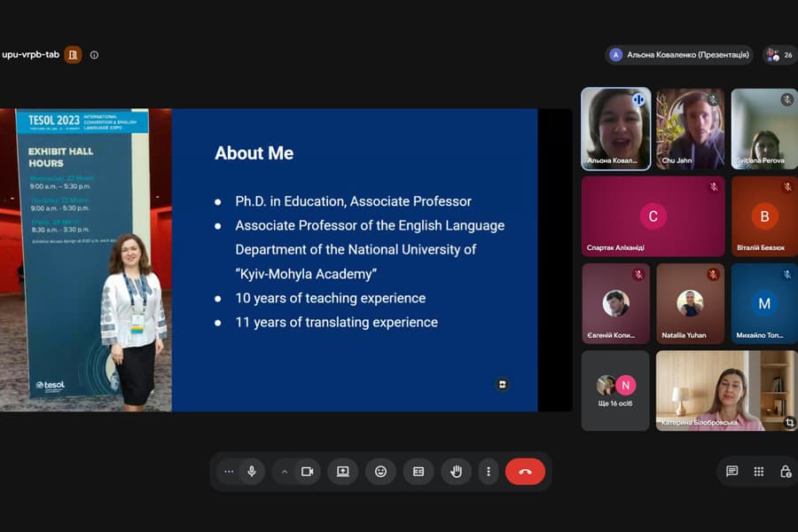The width and height of the screenshot is (798, 532).
Task: Open the emoji reactions picker
Action: pyautogui.click(x=380, y=472)
